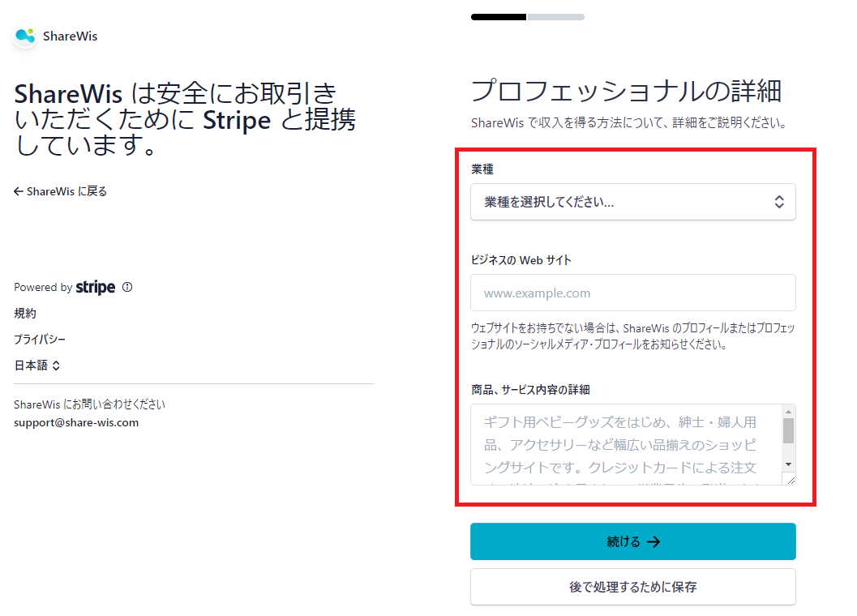The image size is (857, 616).
Task: Click the ShareWis で収入を得る方法 subtitle text
Action: pyautogui.click(x=629, y=123)
